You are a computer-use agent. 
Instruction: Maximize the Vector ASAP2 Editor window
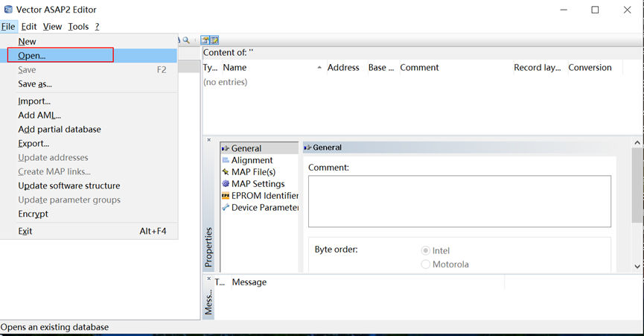click(x=595, y=10)
